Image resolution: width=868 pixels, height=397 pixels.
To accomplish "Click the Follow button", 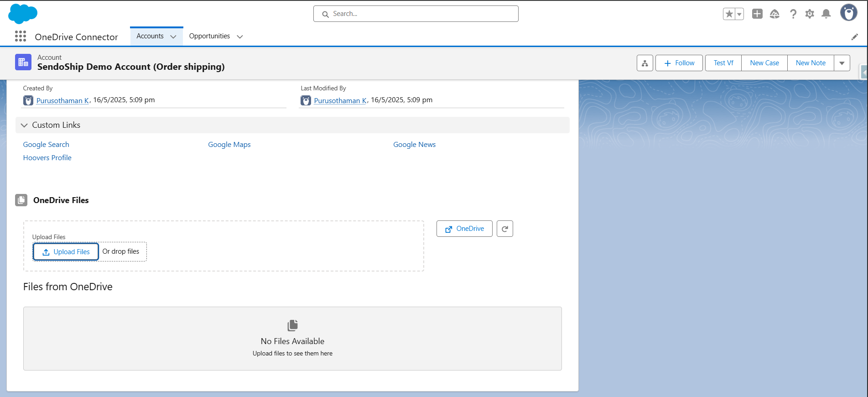I will (x=679, y=63).
